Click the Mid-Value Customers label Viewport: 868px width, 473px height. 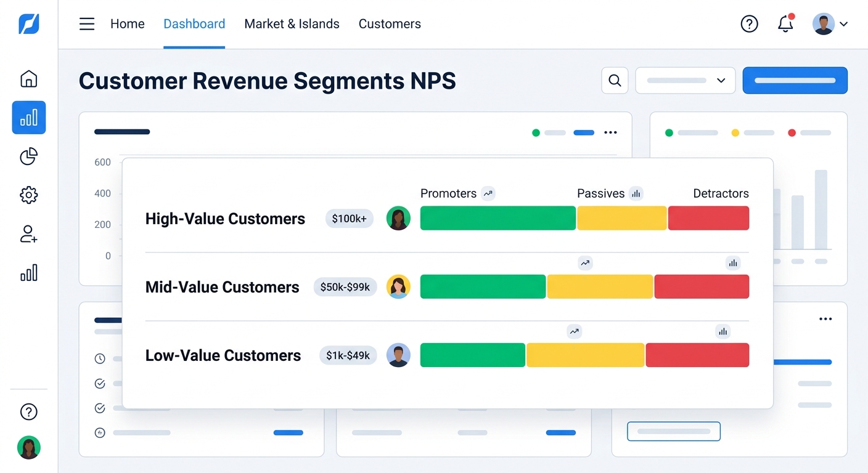[222, 287]
